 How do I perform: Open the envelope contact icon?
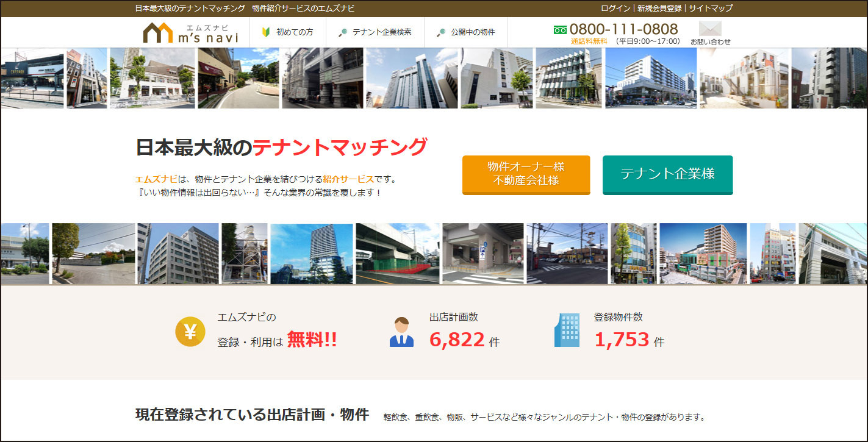(710, 29)
